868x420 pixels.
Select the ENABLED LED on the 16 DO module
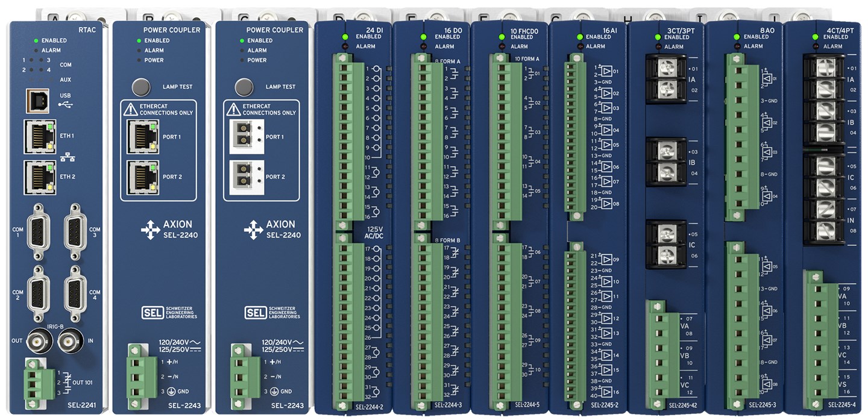[x=424, y=37]
